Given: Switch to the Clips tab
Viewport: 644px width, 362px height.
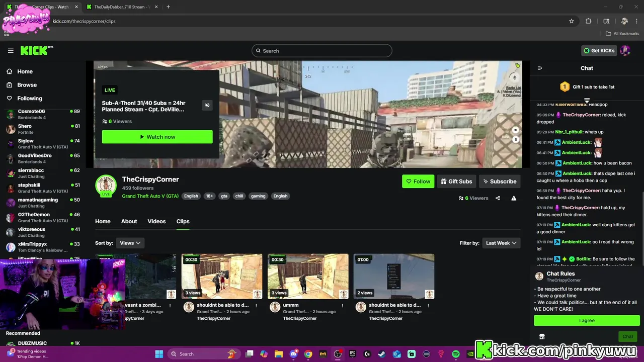Looking at the screenshot, I should (x=183, y=221).
